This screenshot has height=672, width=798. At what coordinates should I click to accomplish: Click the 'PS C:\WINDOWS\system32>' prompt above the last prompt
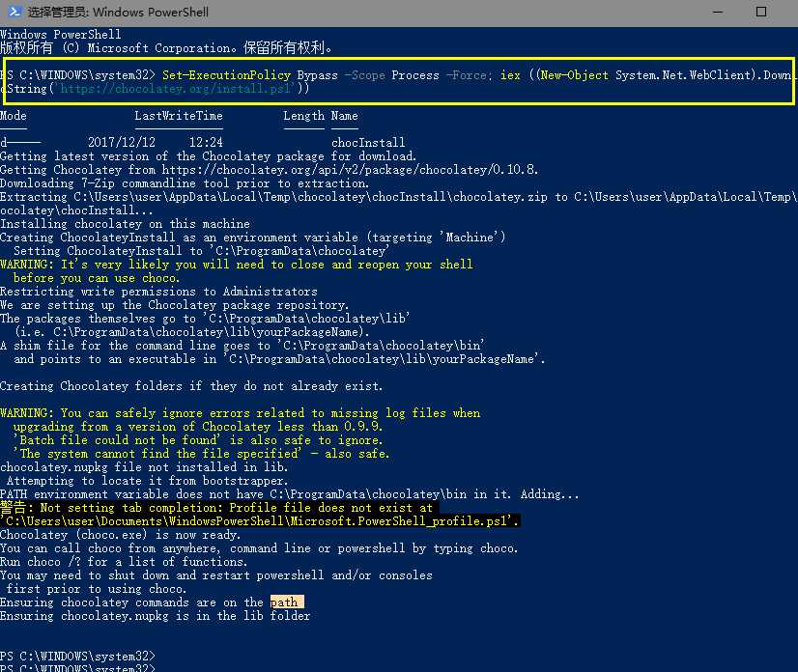pos(77,657)
